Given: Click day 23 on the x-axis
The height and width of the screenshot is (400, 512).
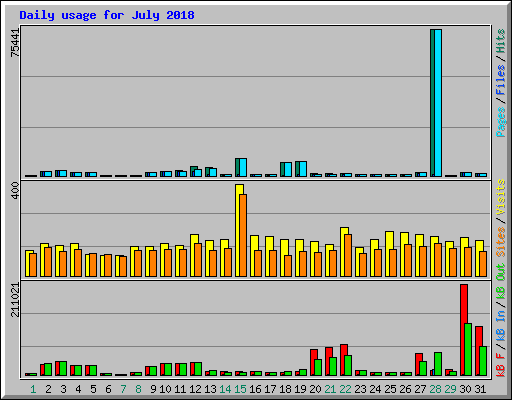Looking at the screenshot, I should [360, 389].
